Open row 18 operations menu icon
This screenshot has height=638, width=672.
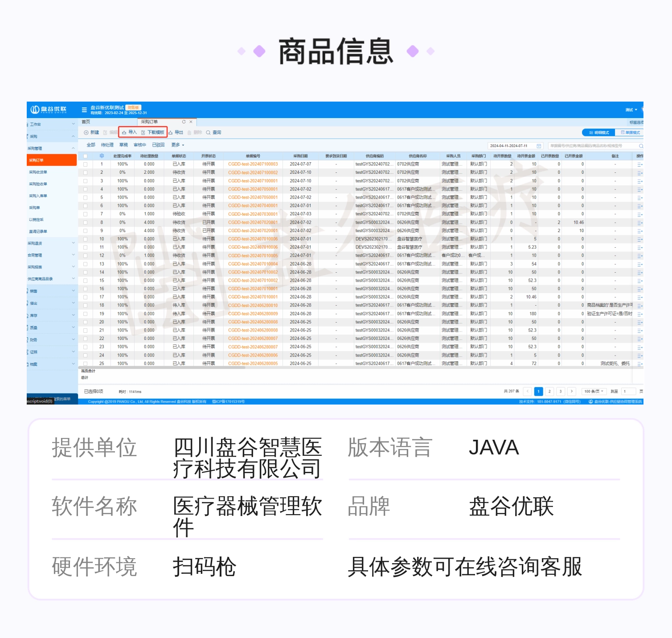(x=640, y=306)
